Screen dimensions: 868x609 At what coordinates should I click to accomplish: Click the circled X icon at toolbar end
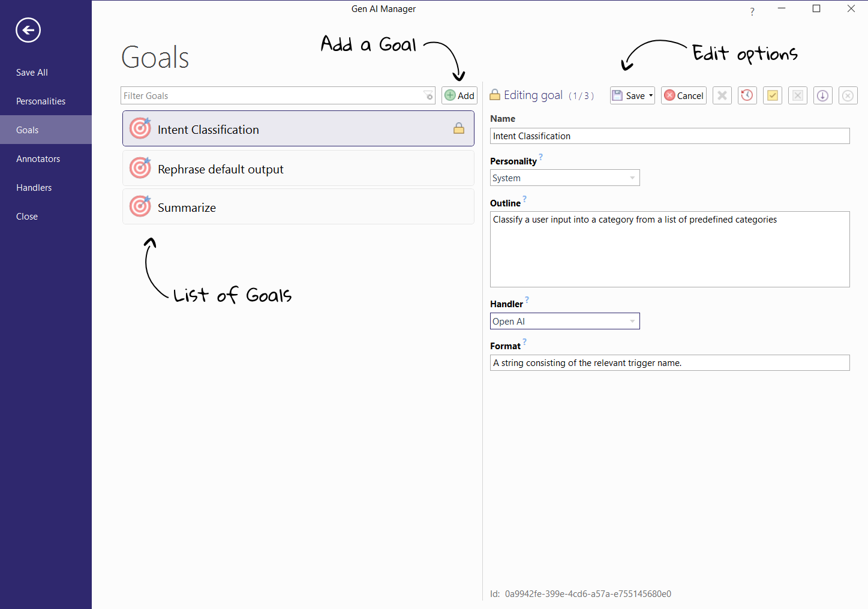click(x=848, y=95)
